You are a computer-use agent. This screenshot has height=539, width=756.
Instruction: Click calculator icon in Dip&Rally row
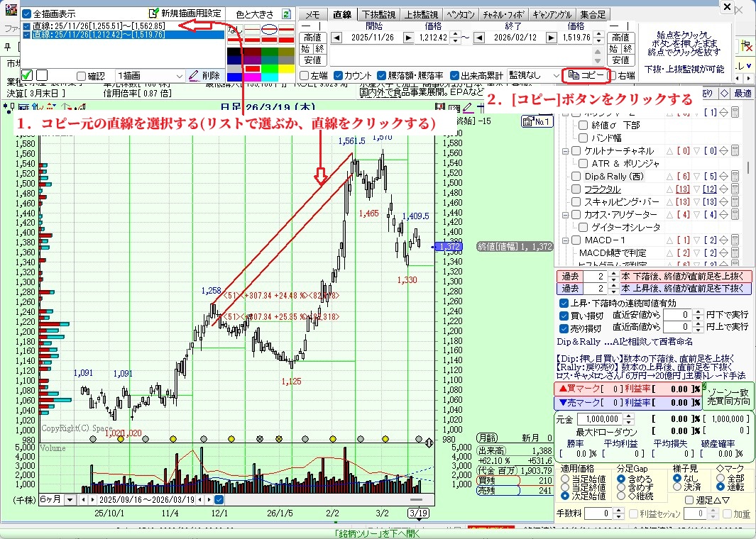tap(735, 176)
